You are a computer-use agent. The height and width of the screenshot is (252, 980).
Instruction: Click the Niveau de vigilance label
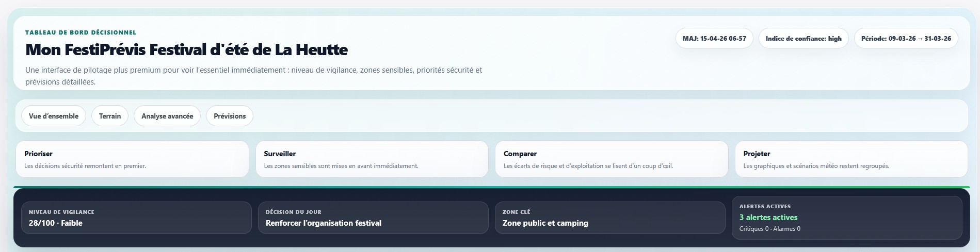click(61, 212)
